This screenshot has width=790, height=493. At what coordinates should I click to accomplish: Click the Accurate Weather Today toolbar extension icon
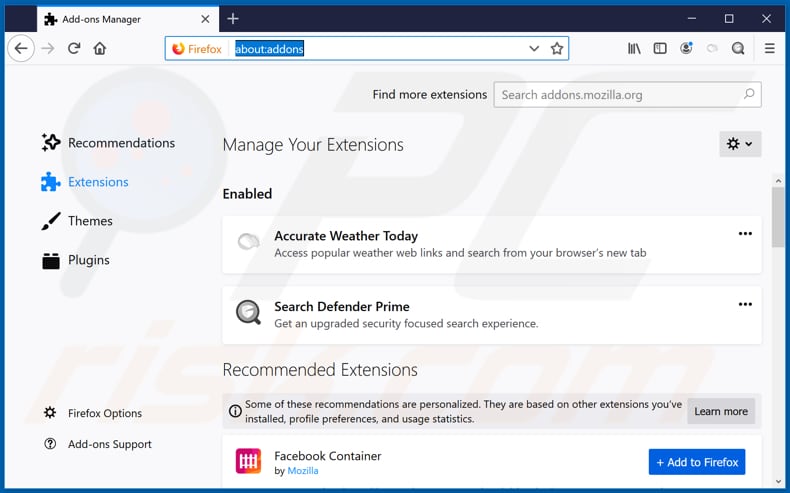712,48
